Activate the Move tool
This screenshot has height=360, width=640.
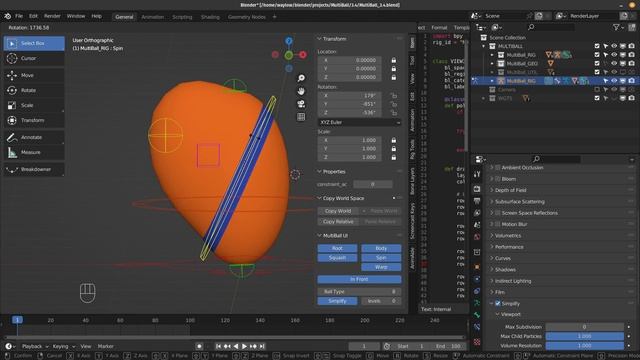point(34,75)
